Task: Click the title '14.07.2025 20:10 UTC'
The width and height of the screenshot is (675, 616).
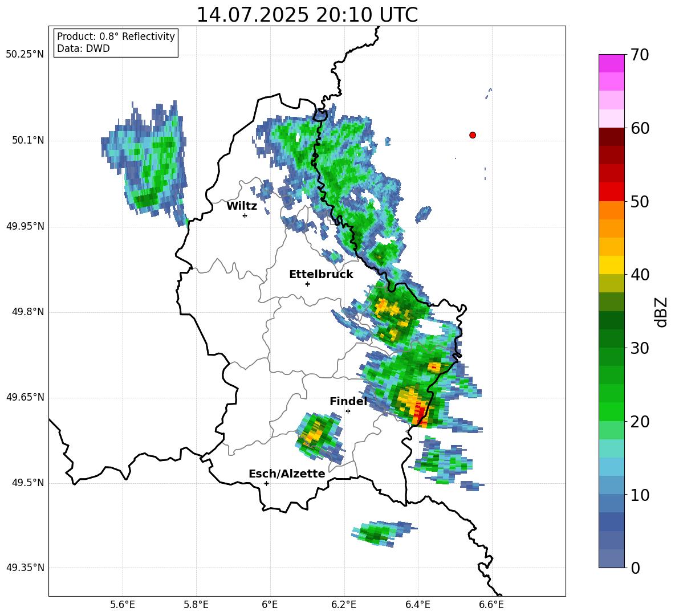Action: click(x=307, y=15)
